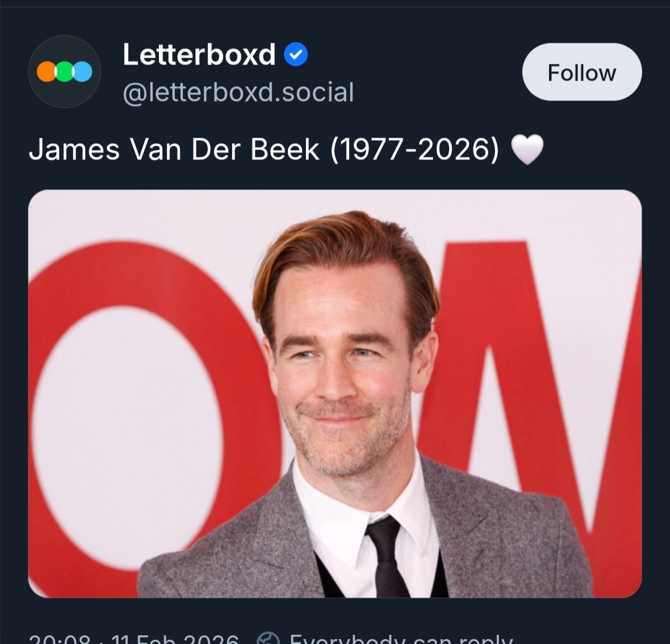Click the globe icon near reply setting

point(268,639)
